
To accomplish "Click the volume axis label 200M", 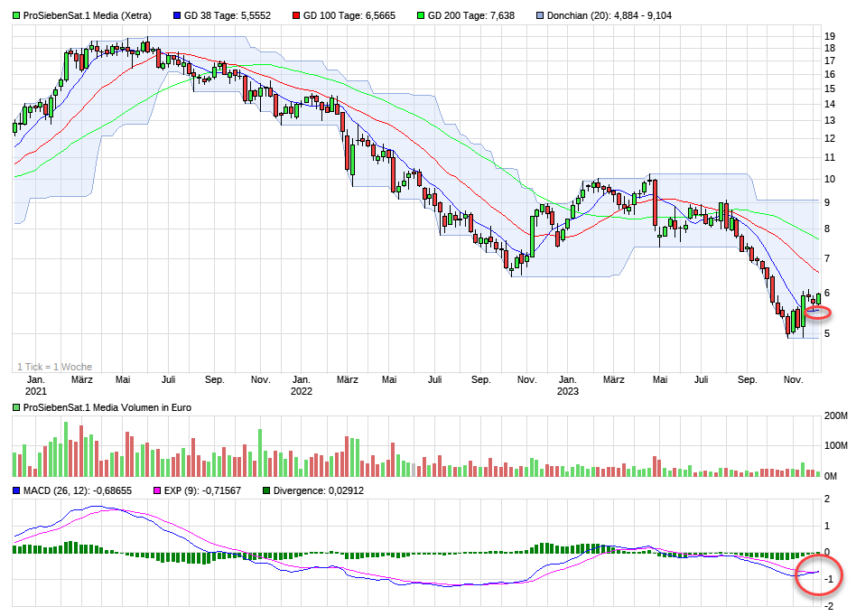I will pos(836,416).
